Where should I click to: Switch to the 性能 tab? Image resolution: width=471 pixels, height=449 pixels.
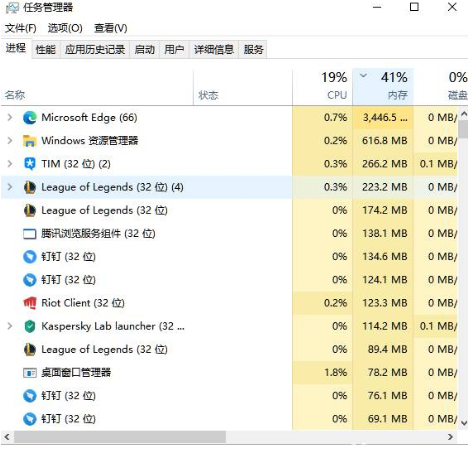46,50
